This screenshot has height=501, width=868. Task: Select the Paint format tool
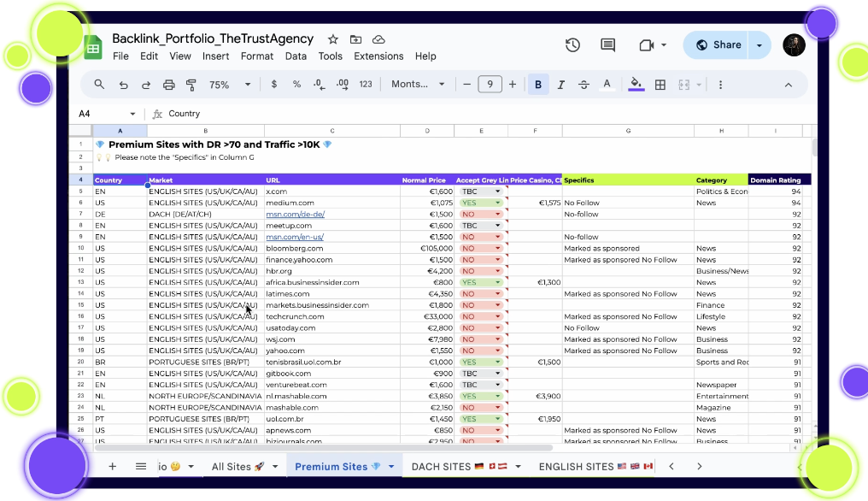coord(190,84)
